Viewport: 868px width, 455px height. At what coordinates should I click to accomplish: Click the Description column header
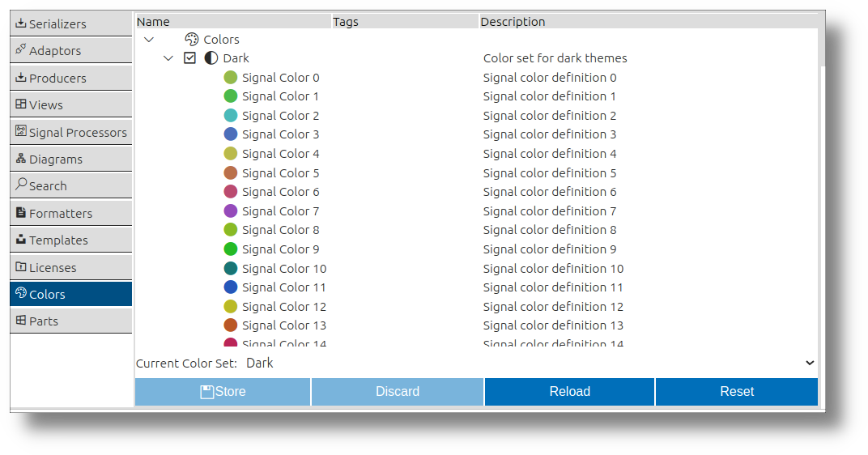649,22
